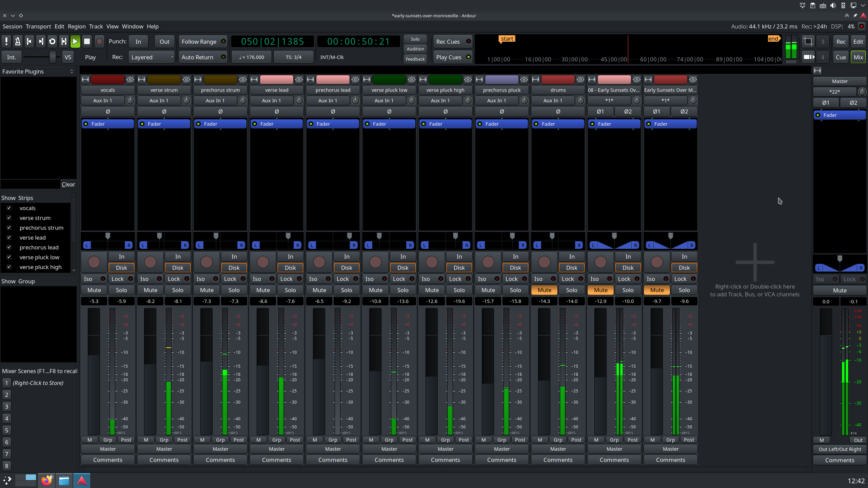Image resolution: width=868 pixels, height=488 pixels.
Task: Mute the verse pluck low strip
Action: 376,290
